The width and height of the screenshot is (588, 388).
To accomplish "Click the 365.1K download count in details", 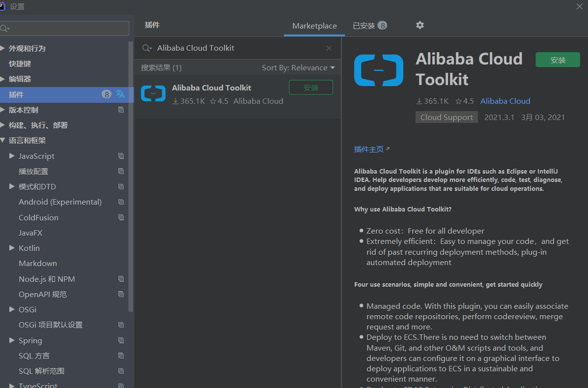I will point(432,101).
